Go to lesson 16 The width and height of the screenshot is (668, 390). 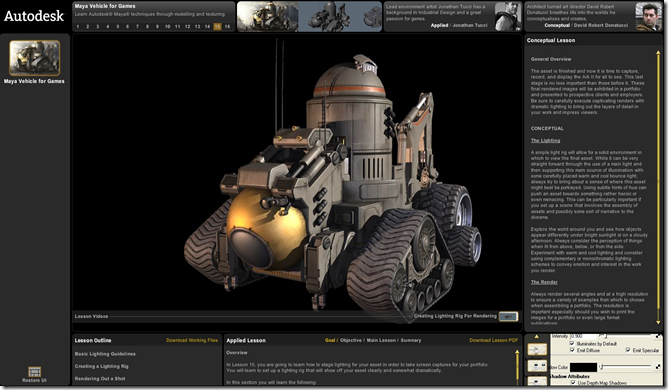[227, 26]
